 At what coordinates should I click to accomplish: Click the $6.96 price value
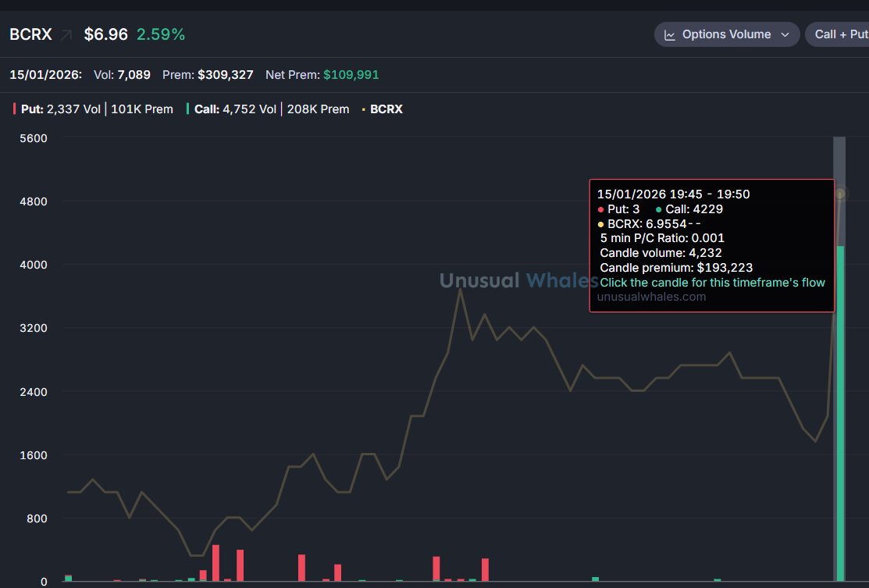pos(106,34)
